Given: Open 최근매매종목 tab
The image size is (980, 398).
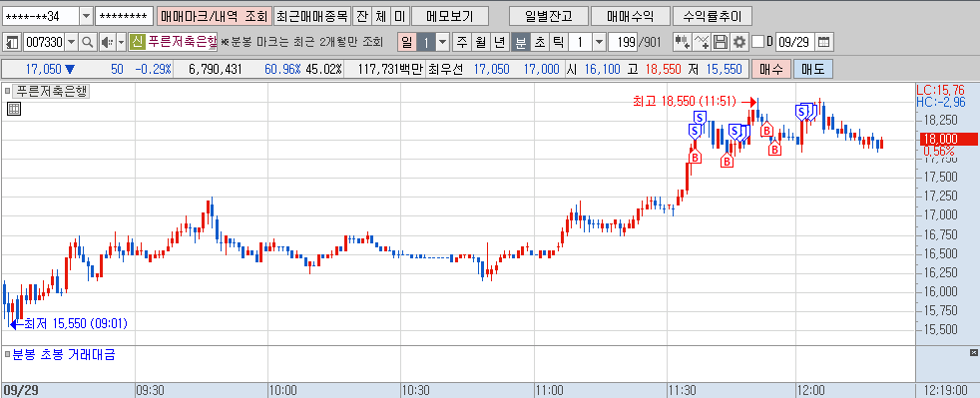Looking at the screenshot, I should tap(312, 16).
